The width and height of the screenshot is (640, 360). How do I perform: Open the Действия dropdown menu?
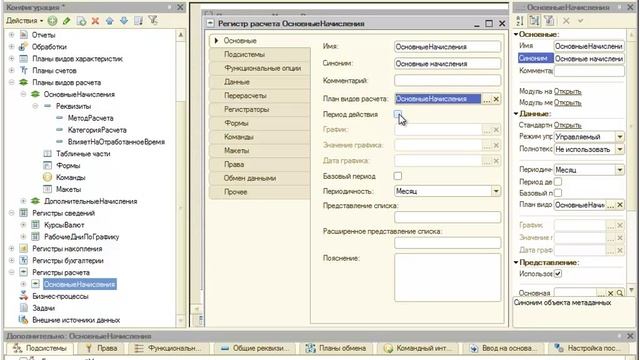tap(24, 20)
